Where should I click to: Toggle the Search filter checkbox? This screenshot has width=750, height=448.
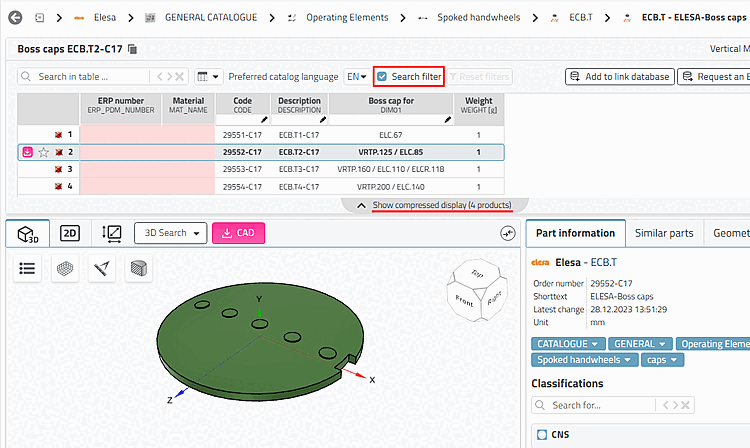click(x=382, y=76)
